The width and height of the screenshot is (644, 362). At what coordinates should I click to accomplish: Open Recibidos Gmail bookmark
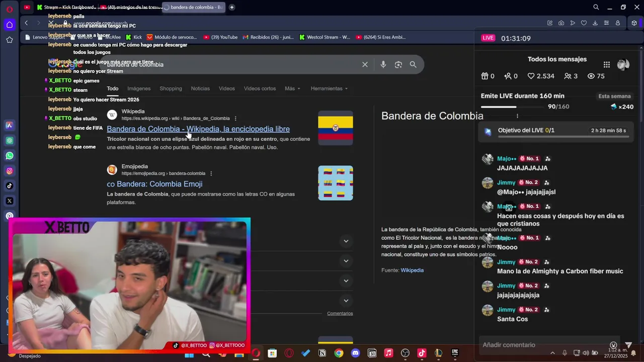(x=268, y=37)
